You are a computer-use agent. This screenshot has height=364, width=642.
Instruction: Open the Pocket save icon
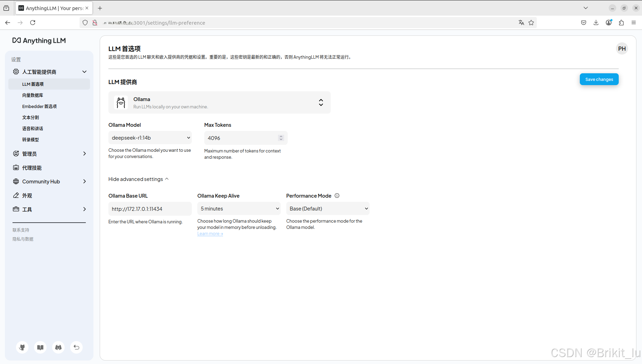click(x=584, y=23)
